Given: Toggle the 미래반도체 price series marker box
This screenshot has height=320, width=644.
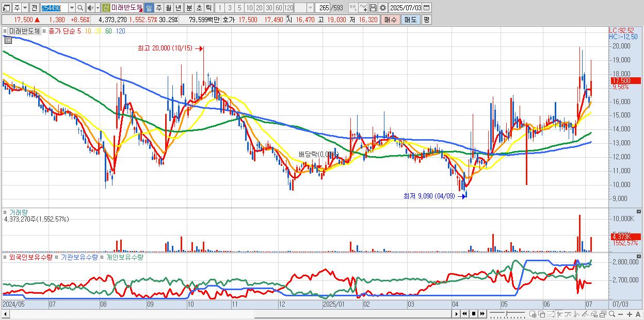Looking at the screenshot, I should click(5, 31).
